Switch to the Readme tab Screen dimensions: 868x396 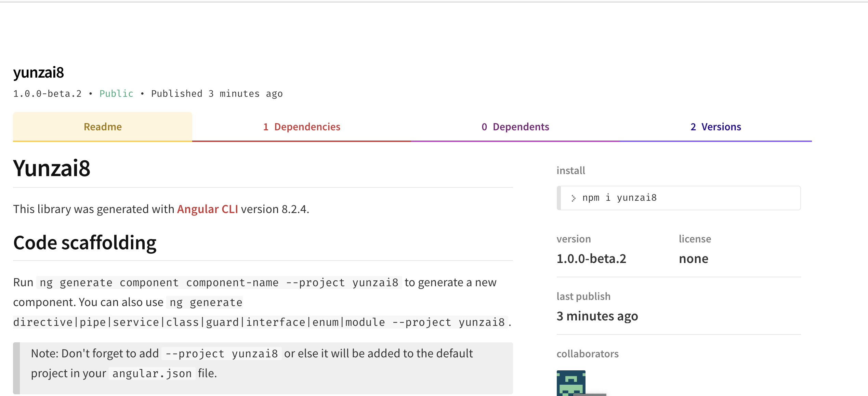103,127
